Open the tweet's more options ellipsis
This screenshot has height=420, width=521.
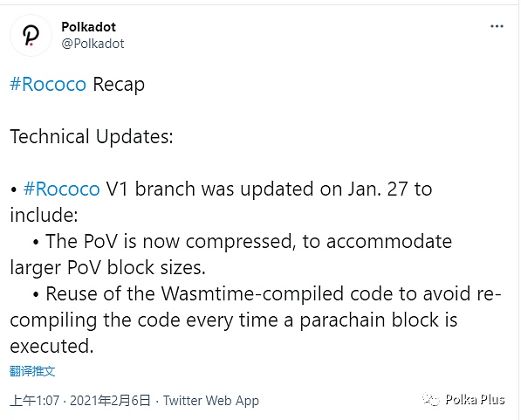point(497,26)
